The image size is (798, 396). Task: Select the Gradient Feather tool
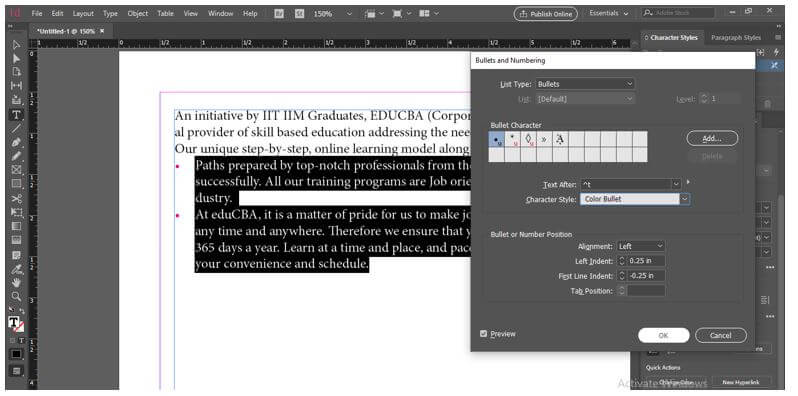[x=16, y=240]
